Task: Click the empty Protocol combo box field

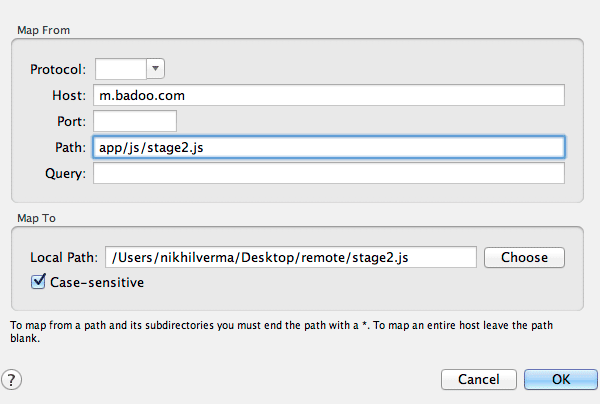Action: click(x=120, y=68)
